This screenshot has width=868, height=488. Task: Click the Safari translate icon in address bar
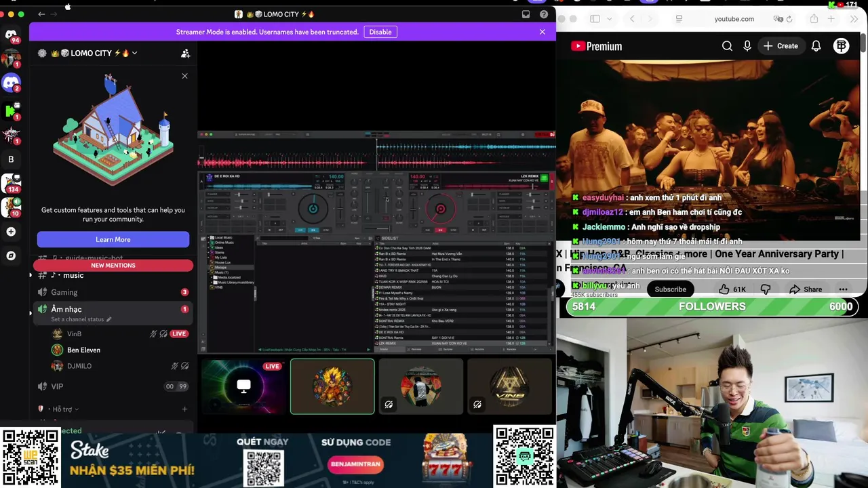click(x=778, y=19)
